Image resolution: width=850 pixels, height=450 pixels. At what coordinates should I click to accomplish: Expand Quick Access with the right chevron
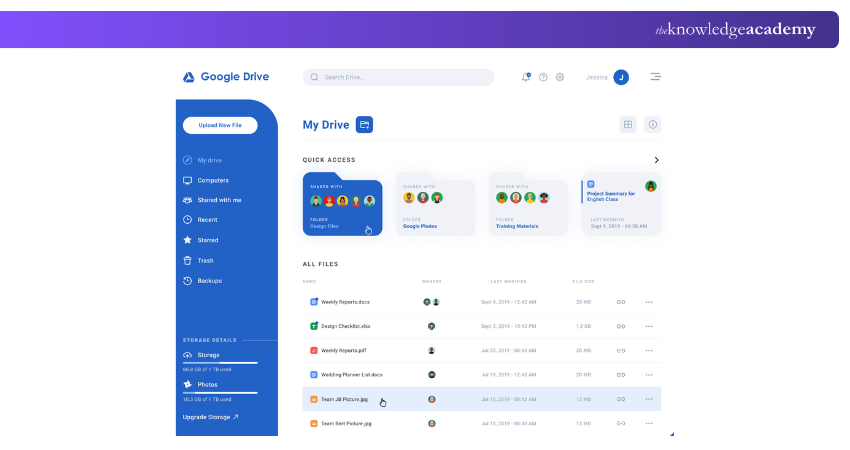tap(656, 160)
